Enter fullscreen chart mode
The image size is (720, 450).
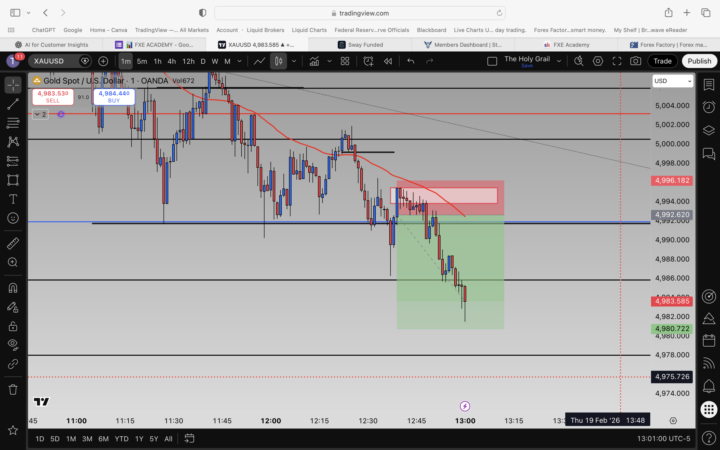617,61
